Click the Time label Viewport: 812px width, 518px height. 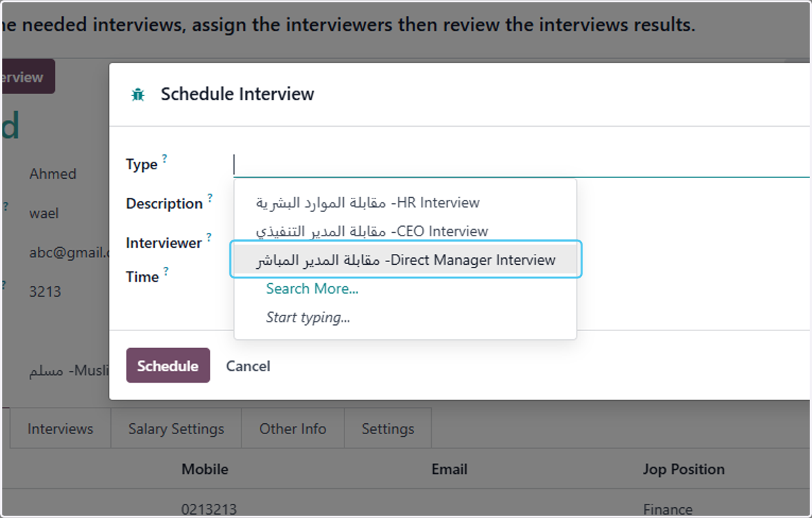pyautogui.click(x=142, y=277)
